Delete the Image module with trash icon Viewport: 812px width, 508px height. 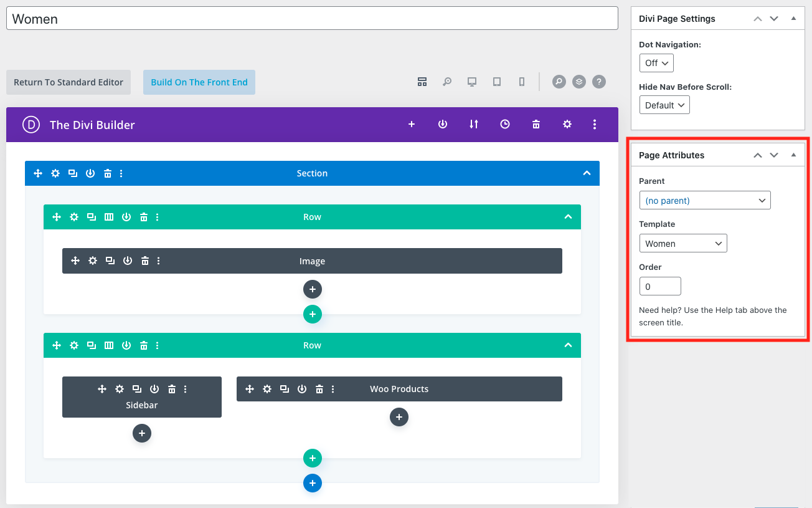coord(145,261)
